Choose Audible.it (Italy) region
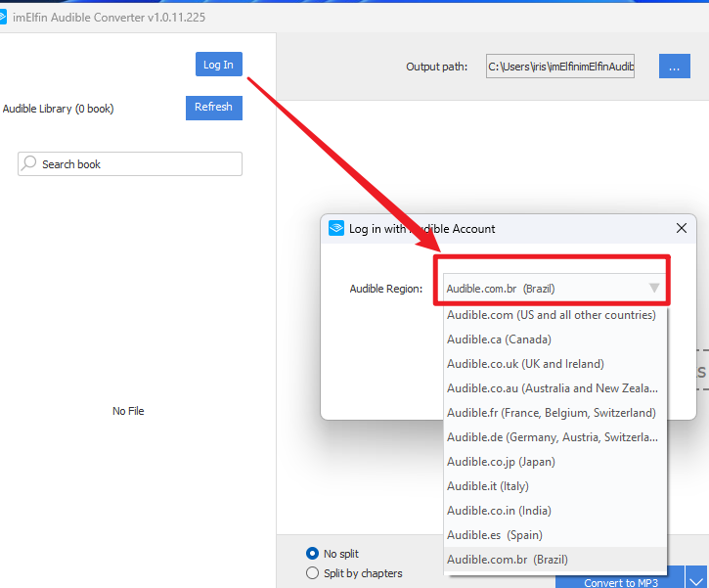Screen dimensions: 709x588 click(x=554, y=486)
